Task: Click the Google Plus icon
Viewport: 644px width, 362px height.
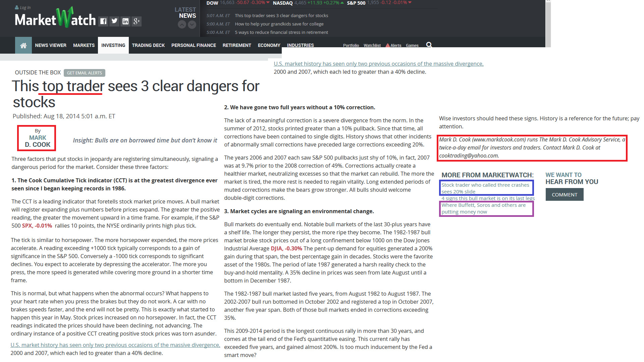Action: (137, 21)
